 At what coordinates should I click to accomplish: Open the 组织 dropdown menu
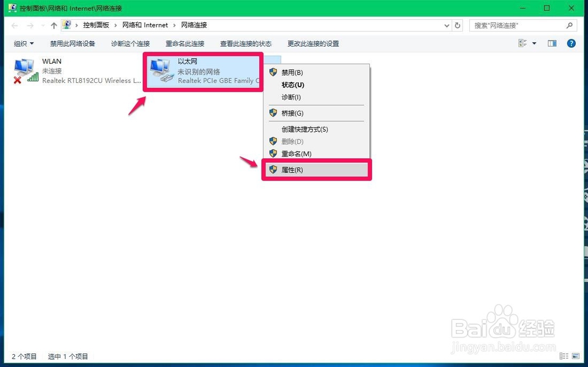(x=23, y=43)
